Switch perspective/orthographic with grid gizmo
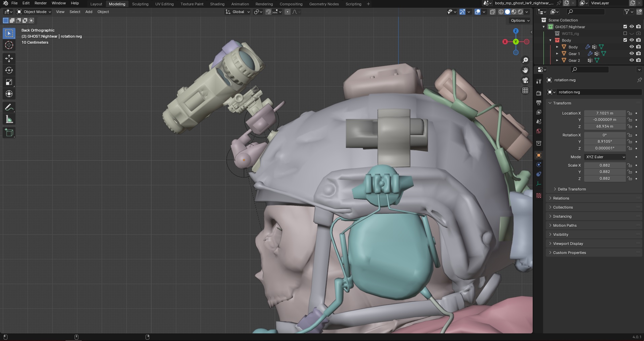644x341 pixels. [x=525, y=90]
